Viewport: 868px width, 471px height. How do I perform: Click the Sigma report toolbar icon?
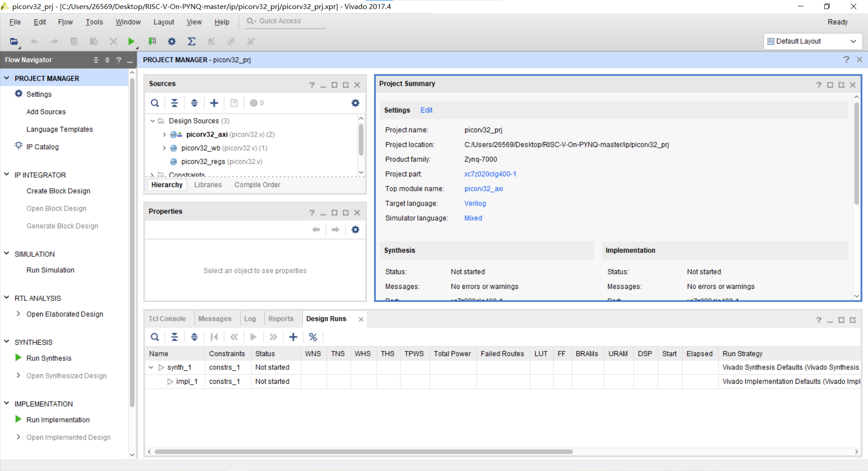192,42
